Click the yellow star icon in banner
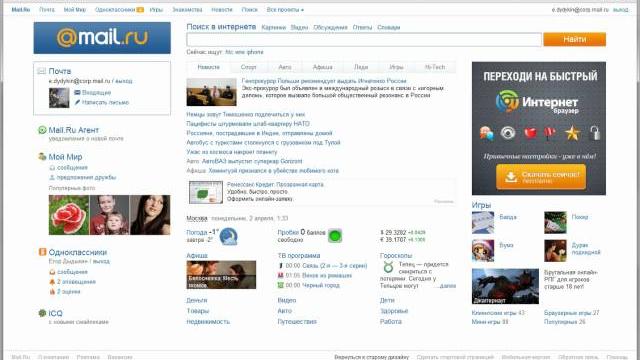The width and height of the screenshot is (640, 360). [572, 133]
